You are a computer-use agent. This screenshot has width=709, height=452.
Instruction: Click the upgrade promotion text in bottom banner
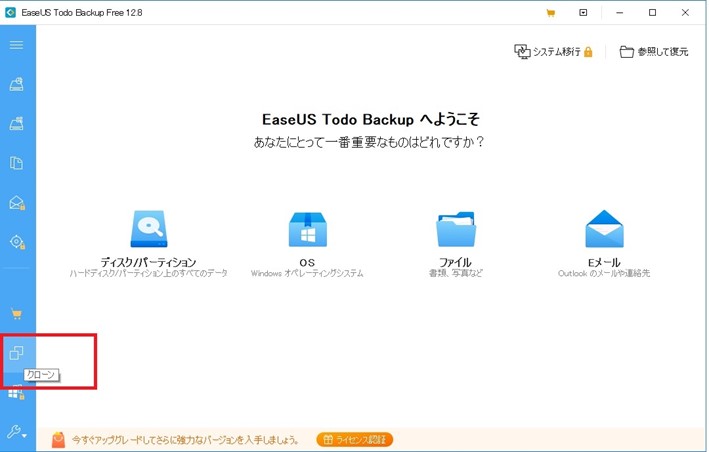(x=185, y=440)
